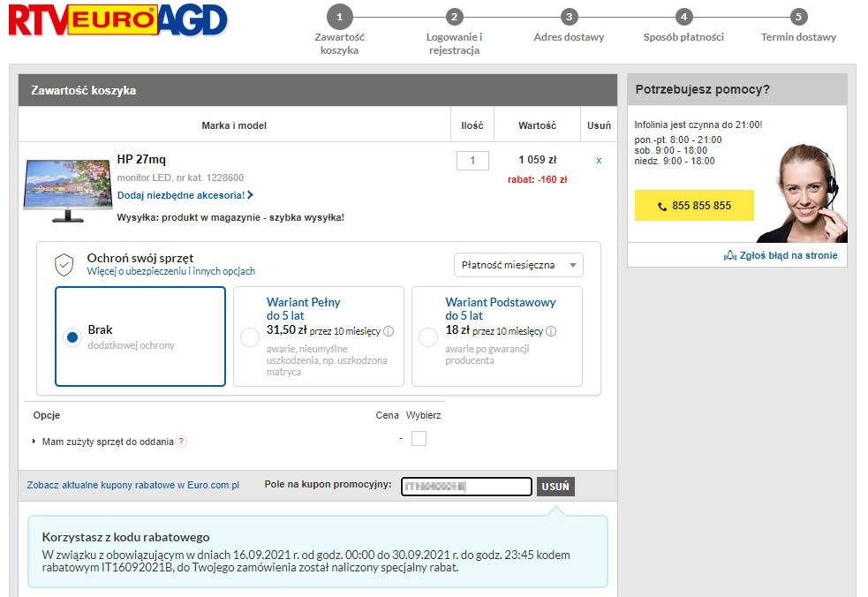Click the Potrzebujesz pomocy? heading

(x=702, y=89)
